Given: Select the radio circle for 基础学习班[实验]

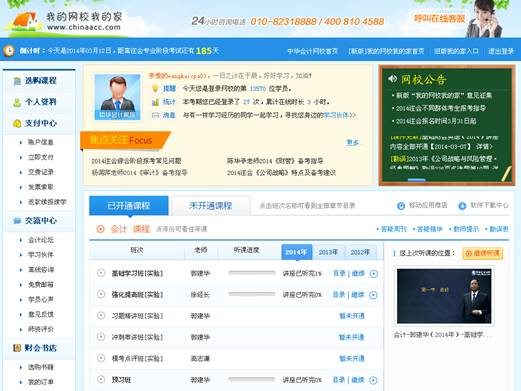Looking at the screenshot, I should pos(101,273).
